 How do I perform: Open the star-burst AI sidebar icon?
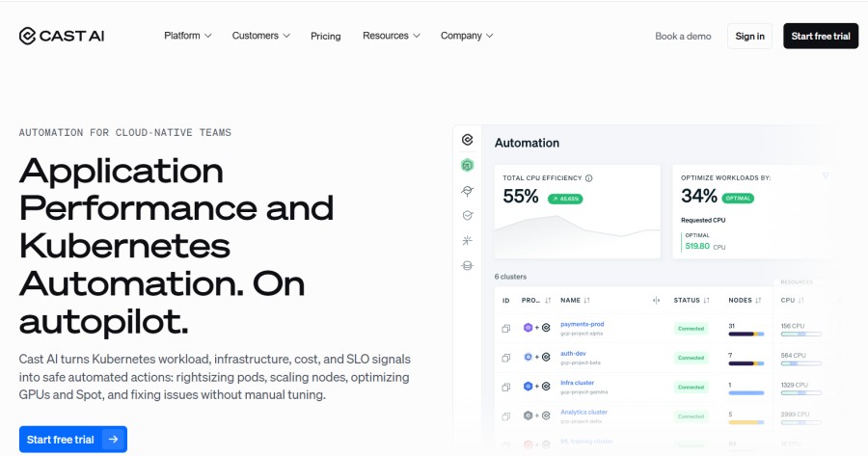click(x=467, y=240)
